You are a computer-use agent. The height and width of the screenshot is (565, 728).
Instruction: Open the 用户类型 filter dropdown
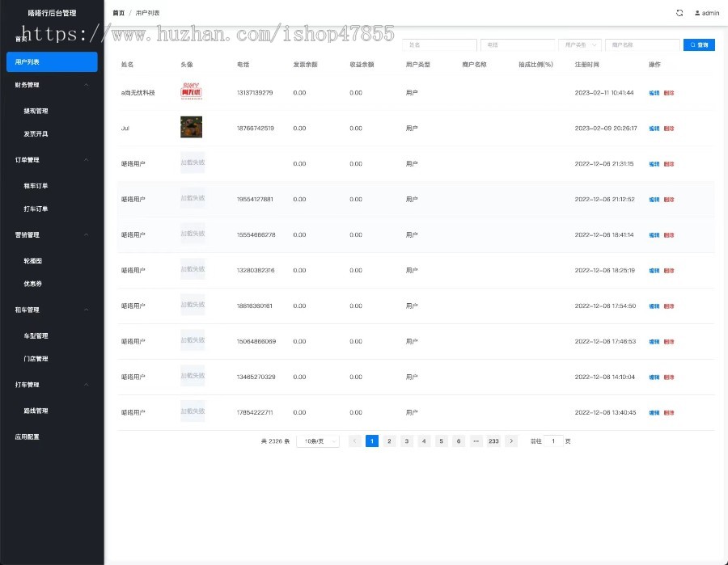point(580,44)
